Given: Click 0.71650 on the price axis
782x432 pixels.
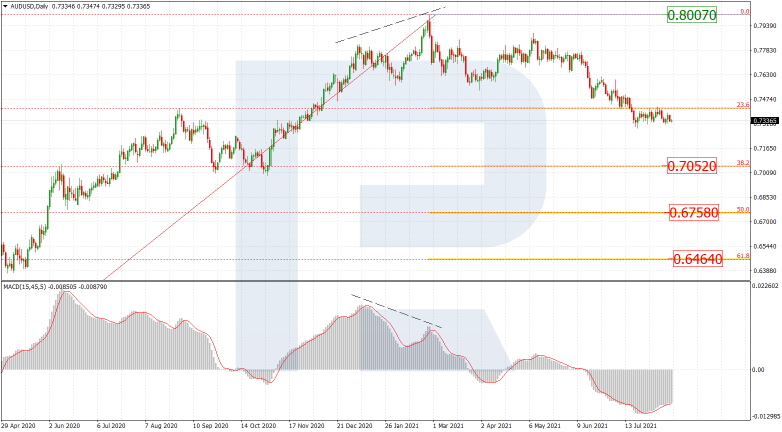Looking at the screenshot, I should [x=765, y=148].
